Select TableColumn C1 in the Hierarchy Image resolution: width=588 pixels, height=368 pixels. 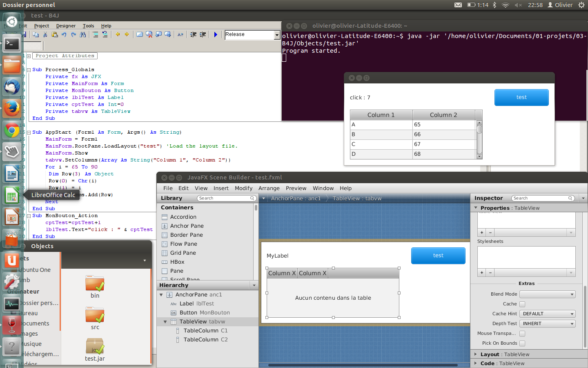pyautogui.click(x=205, y=331)
